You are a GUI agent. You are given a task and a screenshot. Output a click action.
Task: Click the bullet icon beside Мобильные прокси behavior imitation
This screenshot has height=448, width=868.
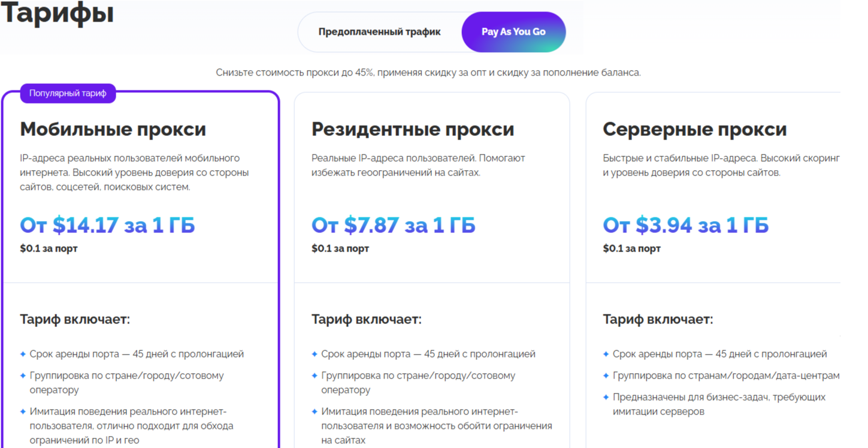pyautogui.click(x=23, y=411)
